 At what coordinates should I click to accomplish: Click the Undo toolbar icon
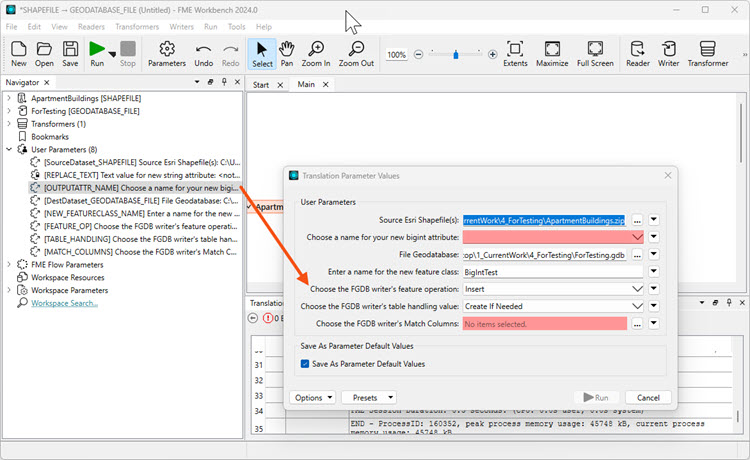point(204,54)
